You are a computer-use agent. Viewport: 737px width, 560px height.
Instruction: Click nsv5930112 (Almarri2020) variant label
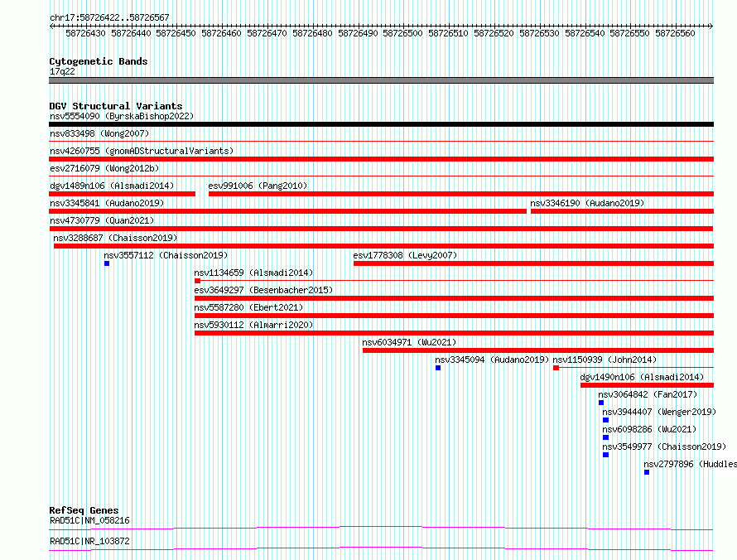(x=253, y=325)
